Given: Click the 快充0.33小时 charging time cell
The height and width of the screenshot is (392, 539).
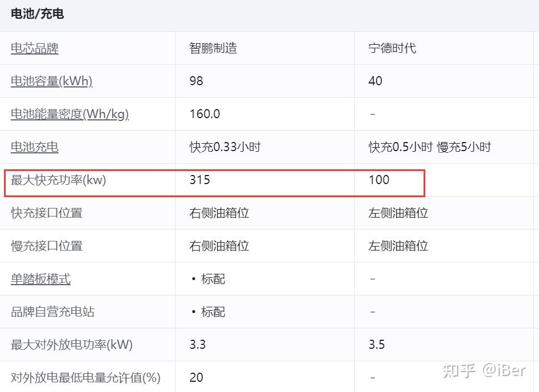Looking at the screenshot, I should (x=223, y=147).
